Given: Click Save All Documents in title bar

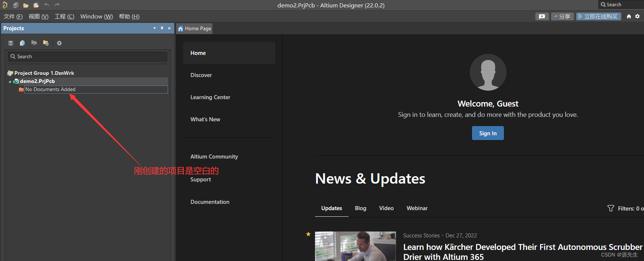Looking at the screenshot, I should click(x=16, y=5).
